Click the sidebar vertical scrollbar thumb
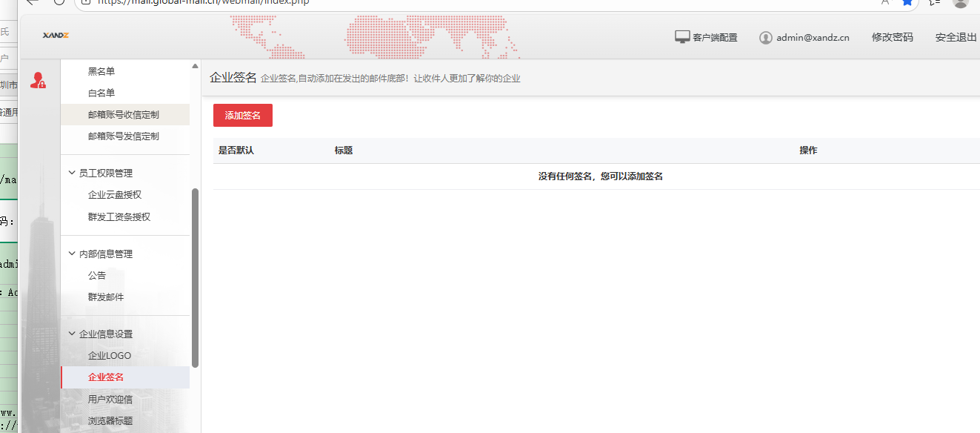The height and width of the screenshot is (433, 980). tap(195, 277)
